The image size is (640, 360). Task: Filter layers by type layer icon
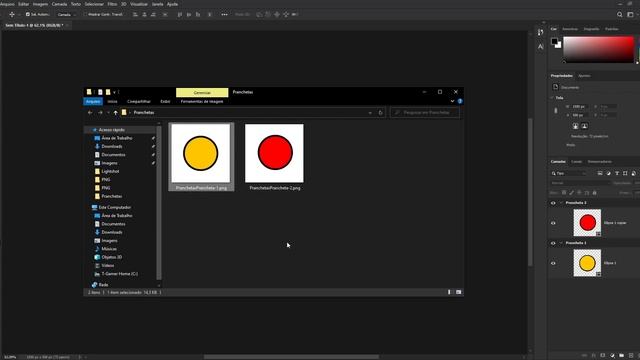click(x=617, y=173)
